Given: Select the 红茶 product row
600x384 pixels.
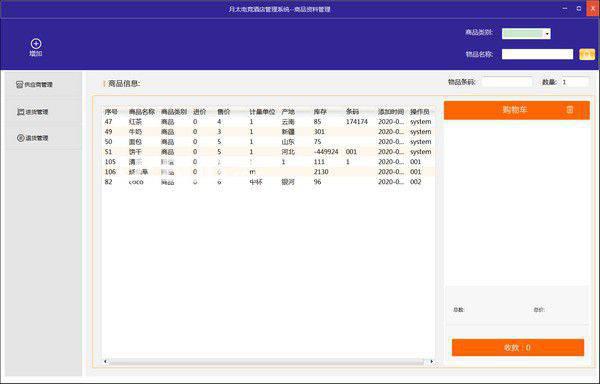Looking at the screenshot, I should coord(269,122).
